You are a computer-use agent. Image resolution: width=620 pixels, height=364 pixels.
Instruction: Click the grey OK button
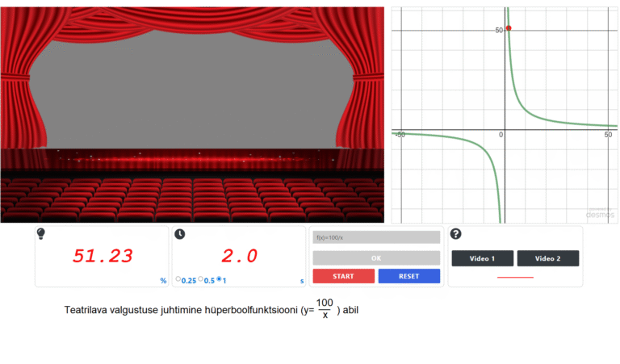376,257
